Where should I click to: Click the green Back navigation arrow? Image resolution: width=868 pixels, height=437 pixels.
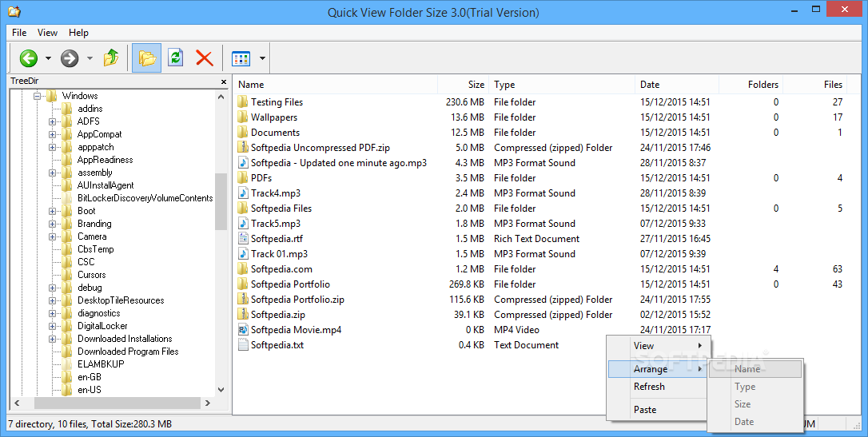28,58
